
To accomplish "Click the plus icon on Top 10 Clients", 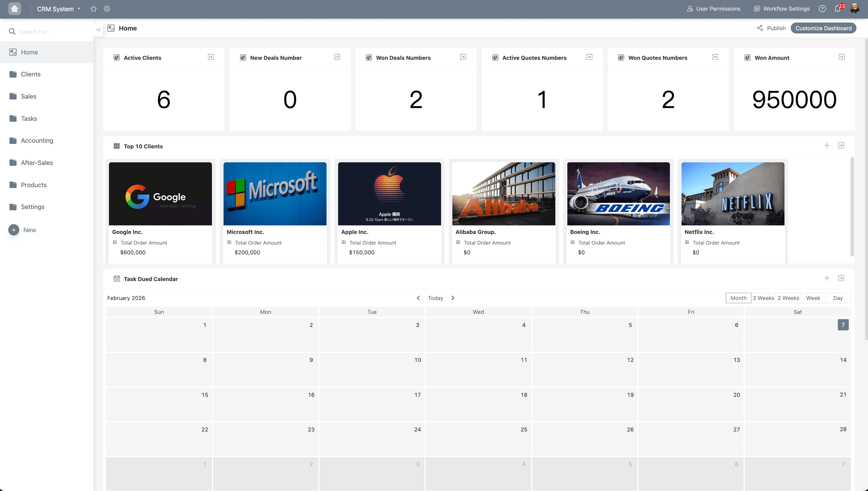I will click(827, 146).
